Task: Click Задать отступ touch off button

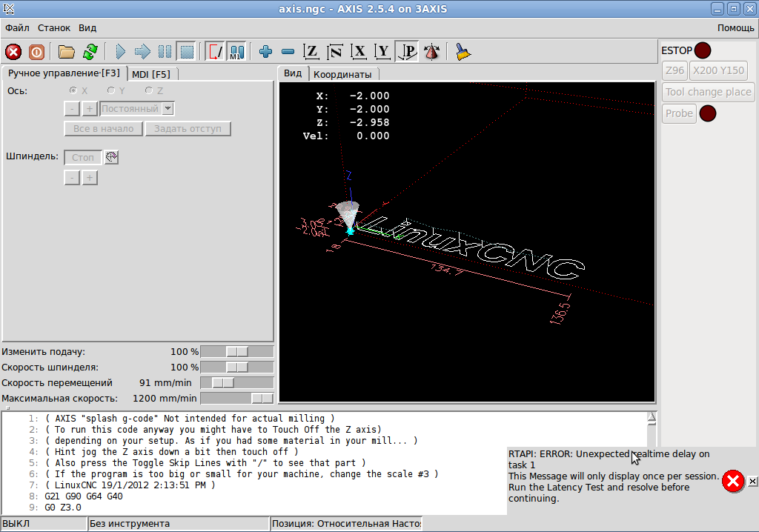Action: coord(188,129)
